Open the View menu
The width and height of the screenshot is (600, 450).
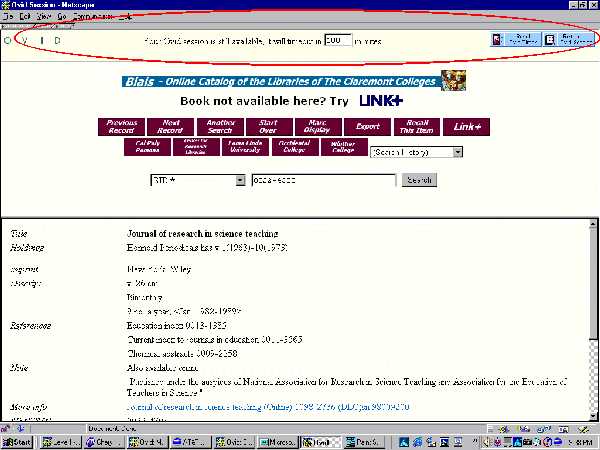tap(43, 17)
